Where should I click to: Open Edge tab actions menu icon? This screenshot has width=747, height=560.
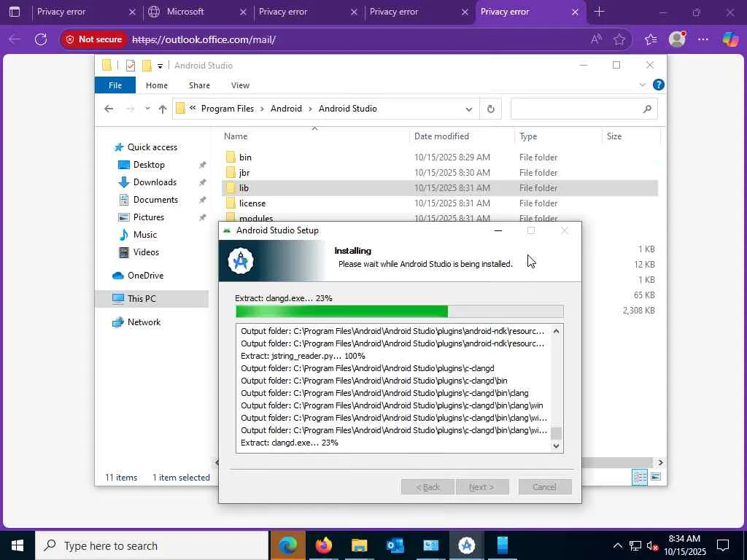tap(15, 12)
